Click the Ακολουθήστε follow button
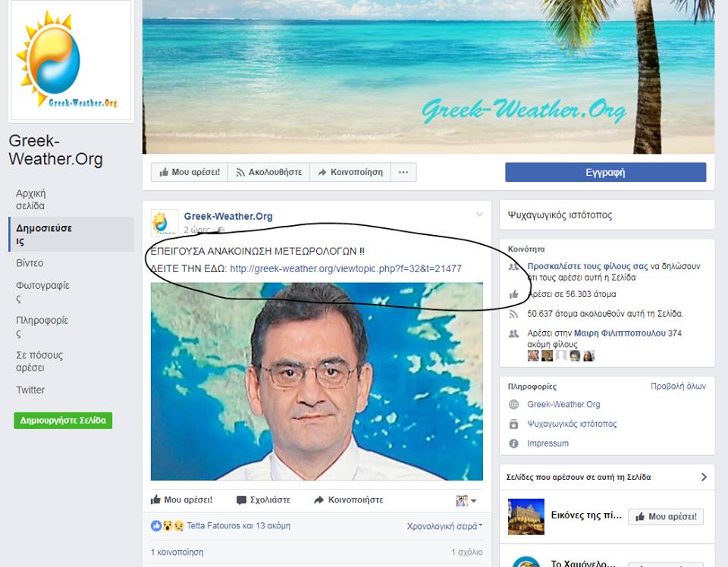Screen dimensions: 728x567 pos(268,172)
